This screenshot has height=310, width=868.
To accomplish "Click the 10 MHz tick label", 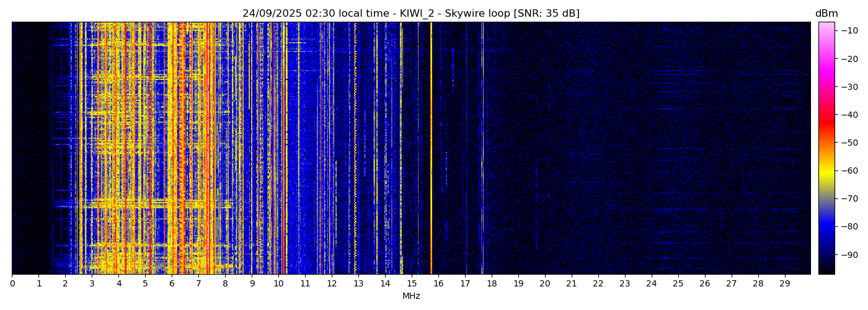I will tap(278, 283).
